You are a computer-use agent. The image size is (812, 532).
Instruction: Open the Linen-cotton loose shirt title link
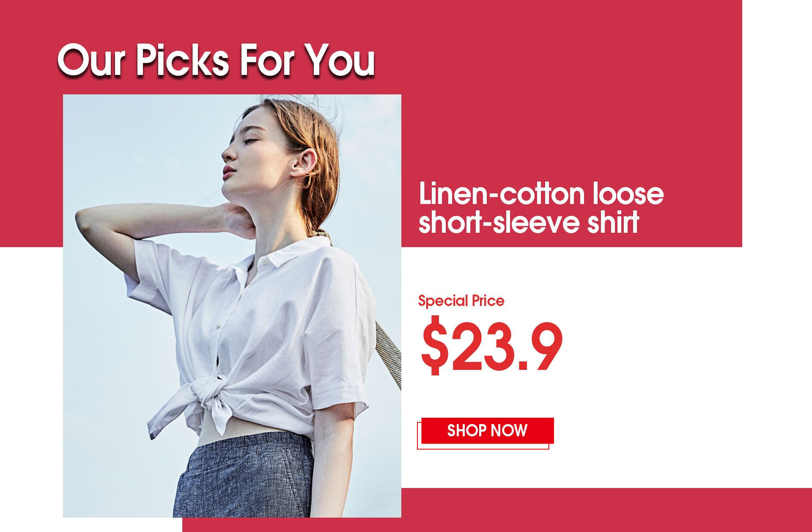click(x=541, y=208)
